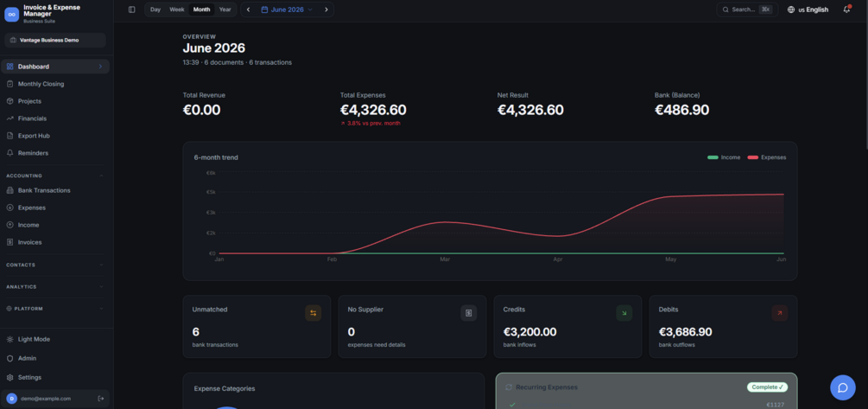
Task: Select the us English language button
Action: (808, 10)
